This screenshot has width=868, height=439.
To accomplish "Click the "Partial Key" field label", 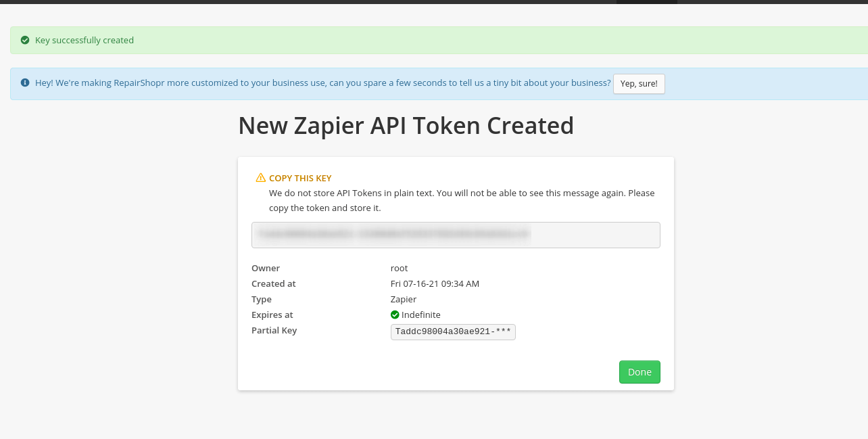I will tap(274, 330).
